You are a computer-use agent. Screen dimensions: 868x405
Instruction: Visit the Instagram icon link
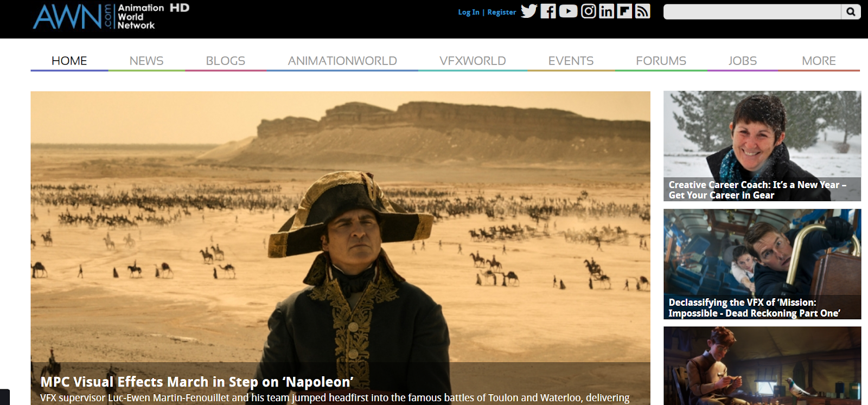coord(589,11)
